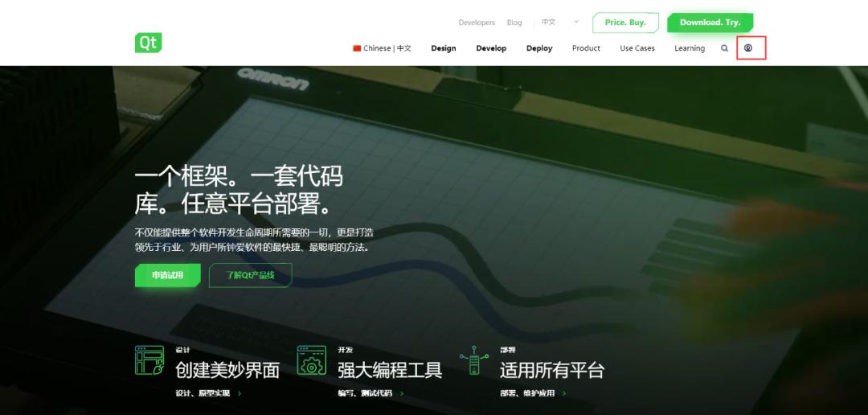Click the 适用所有平台 heading
The width and height of the screenshot is (868, 415).
[x=552, y=370]
